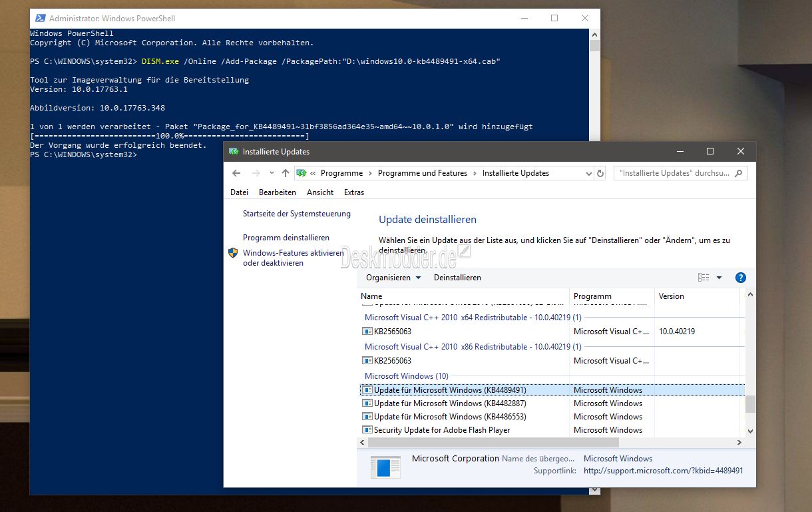Click the PowerShell icon in the title bar
This screenshot has width=812, height=512.
[40, 19]
